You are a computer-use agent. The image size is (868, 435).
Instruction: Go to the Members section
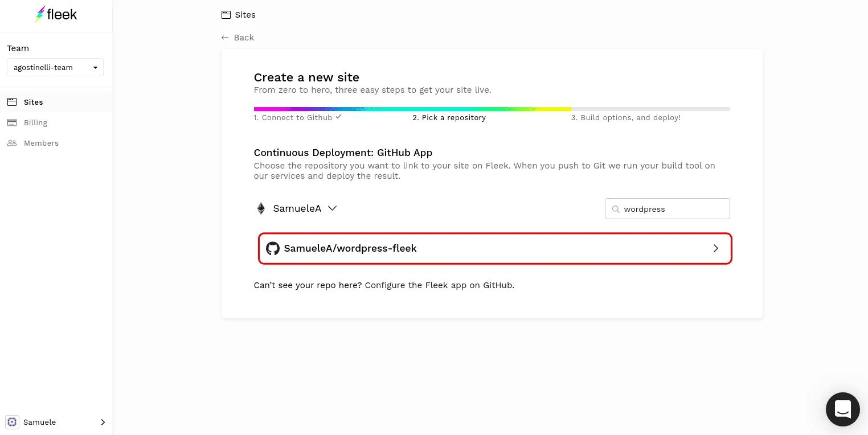[x=41, y=143]
